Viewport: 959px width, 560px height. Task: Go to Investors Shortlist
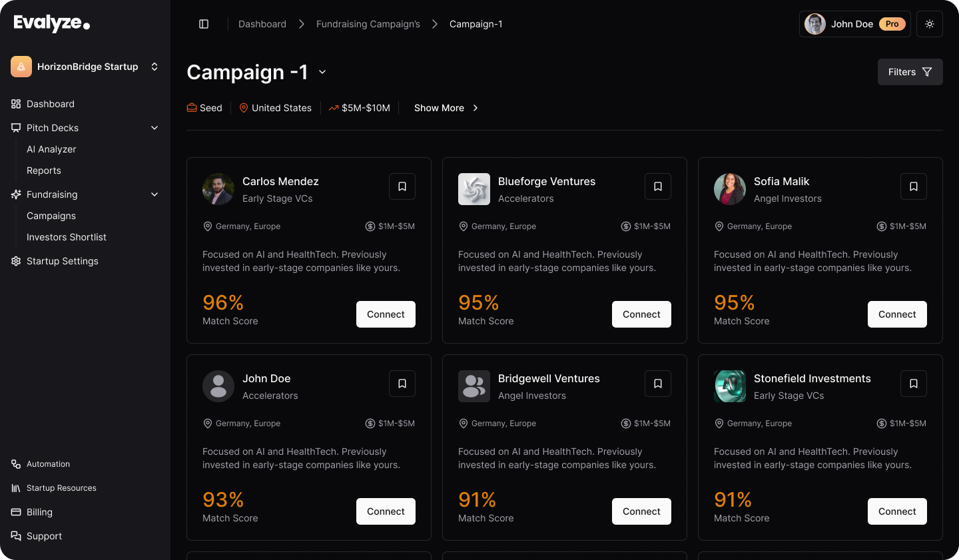coord(67,237)
